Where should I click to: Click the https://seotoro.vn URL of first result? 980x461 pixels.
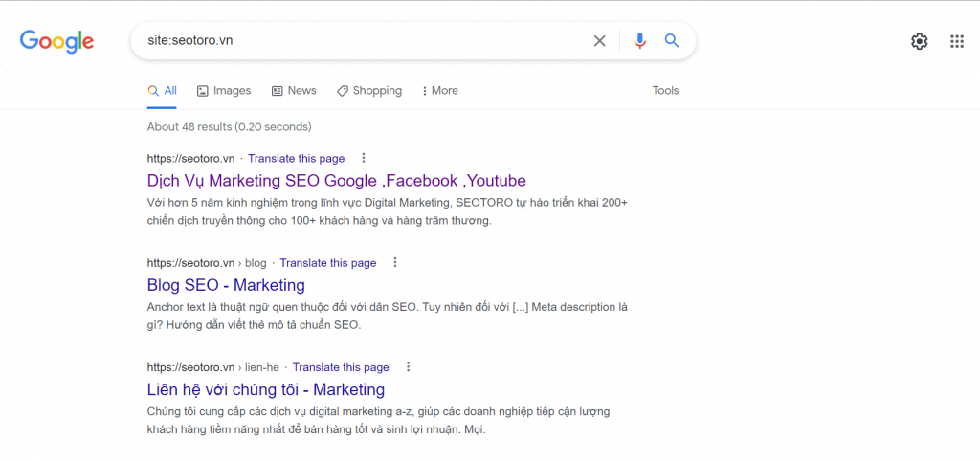click(x=190, y=159)
